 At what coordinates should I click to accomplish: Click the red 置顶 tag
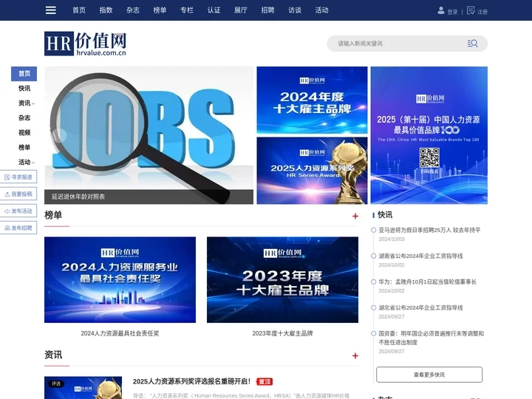click(x=265, y=382)
